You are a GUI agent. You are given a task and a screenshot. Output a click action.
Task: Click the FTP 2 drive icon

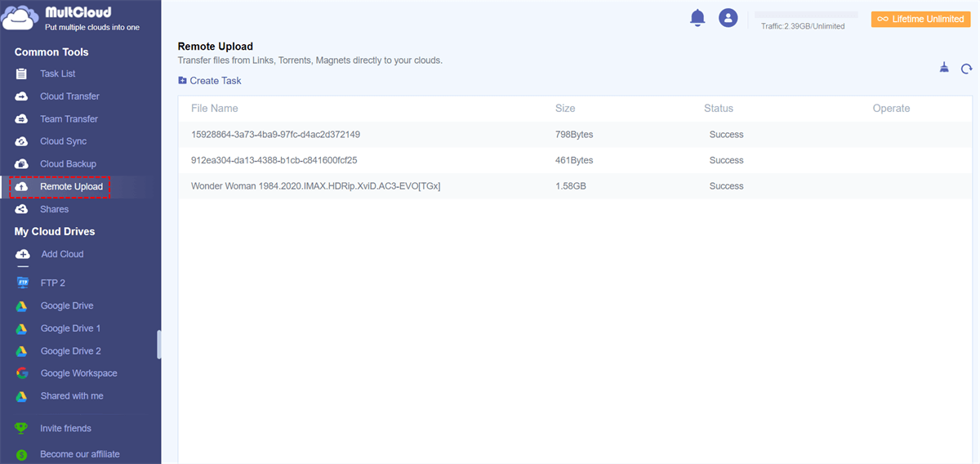pos(23,283)
